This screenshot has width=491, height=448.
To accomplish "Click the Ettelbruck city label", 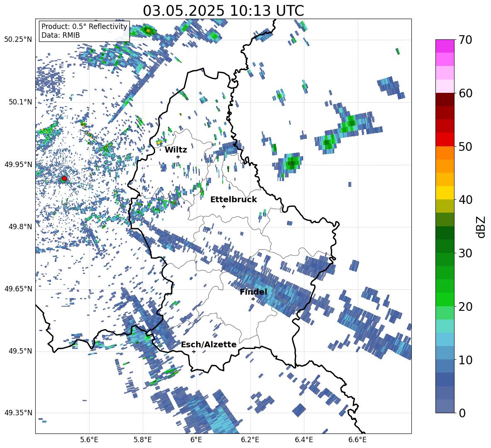I will point(233,200).
